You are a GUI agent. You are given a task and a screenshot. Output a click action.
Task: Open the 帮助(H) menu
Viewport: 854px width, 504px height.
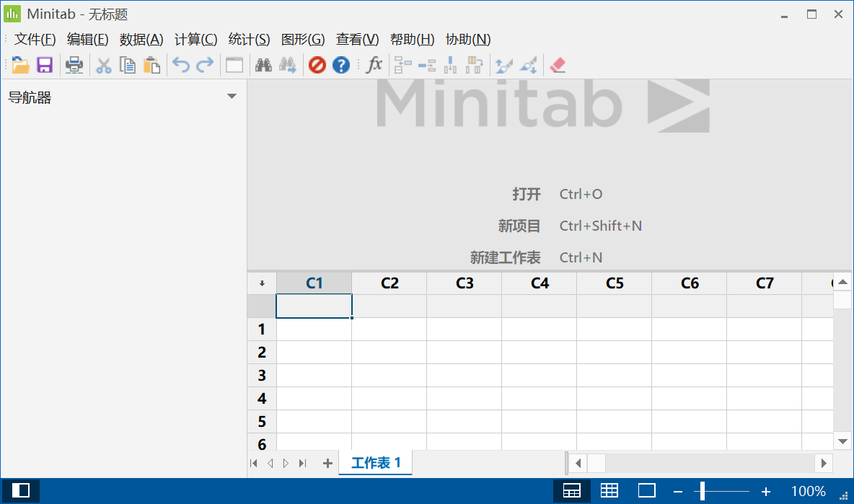tap(413, 39)
